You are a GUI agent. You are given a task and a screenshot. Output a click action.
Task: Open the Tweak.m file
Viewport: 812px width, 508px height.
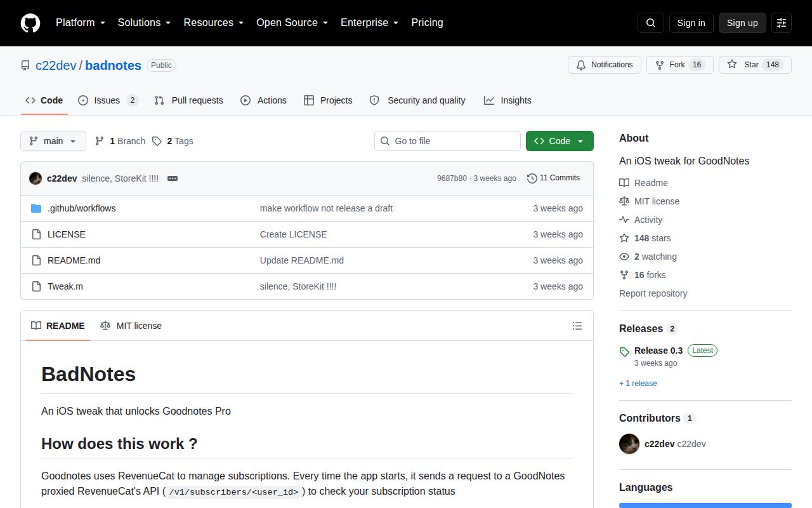(x=65, y=286)
